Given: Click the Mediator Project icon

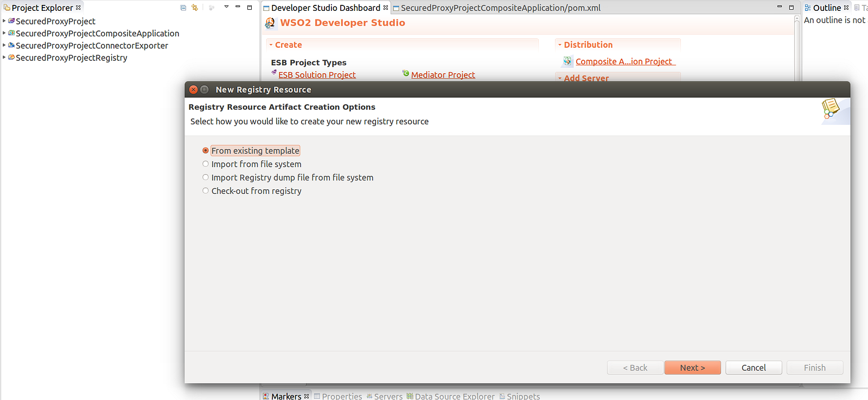Looking at the screenshot, I should tap(406, 73).
